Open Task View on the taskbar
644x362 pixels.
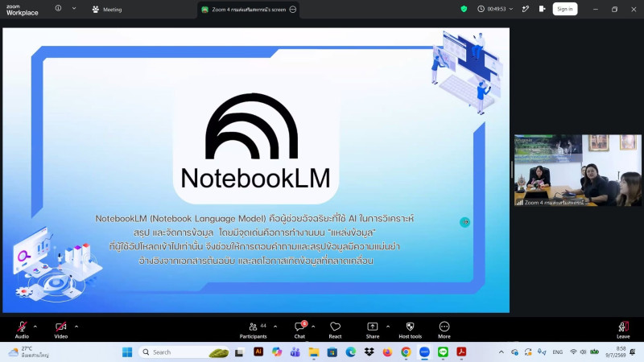click(x=239, y=352)
